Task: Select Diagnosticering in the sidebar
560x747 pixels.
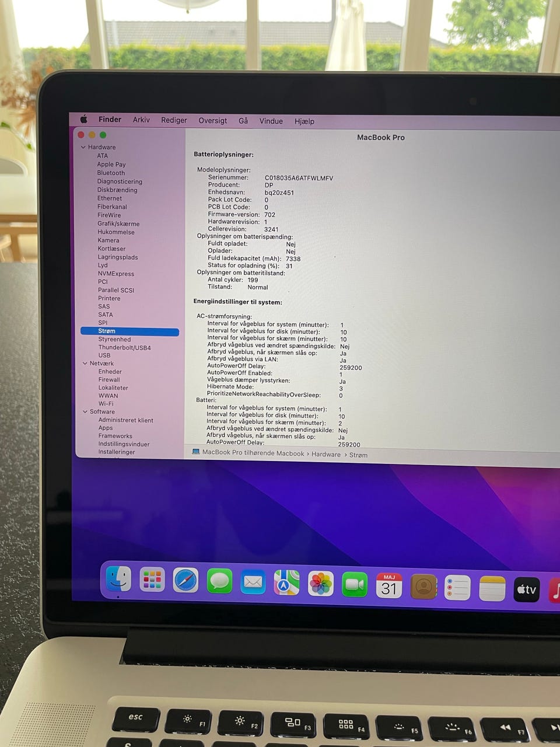Action: click(x=120, y=181)
